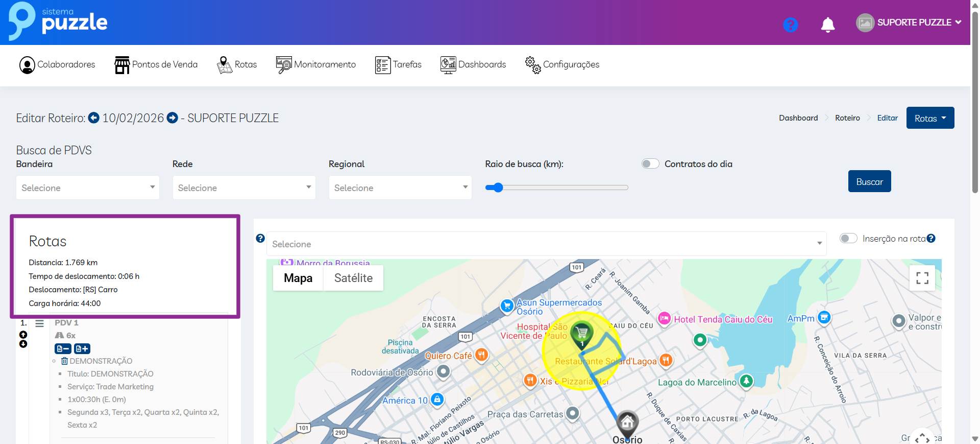
Task: Open the Rede dropdown
Action: [x=244, y=188]
